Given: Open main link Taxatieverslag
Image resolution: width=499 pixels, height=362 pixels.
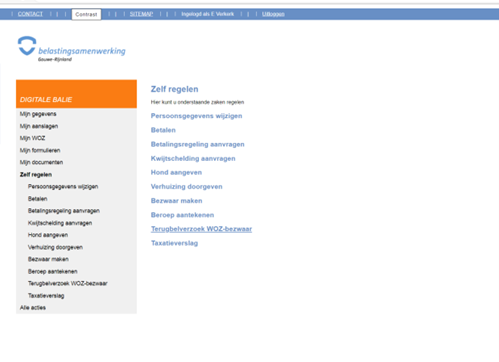Looking at the screenshot, I should click(174, 243).
